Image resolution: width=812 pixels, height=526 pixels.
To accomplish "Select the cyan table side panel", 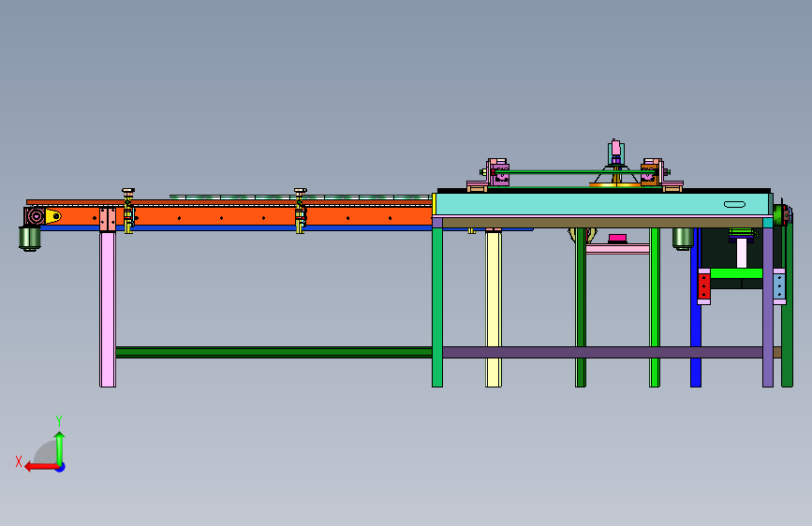I will tap(602, 204).
